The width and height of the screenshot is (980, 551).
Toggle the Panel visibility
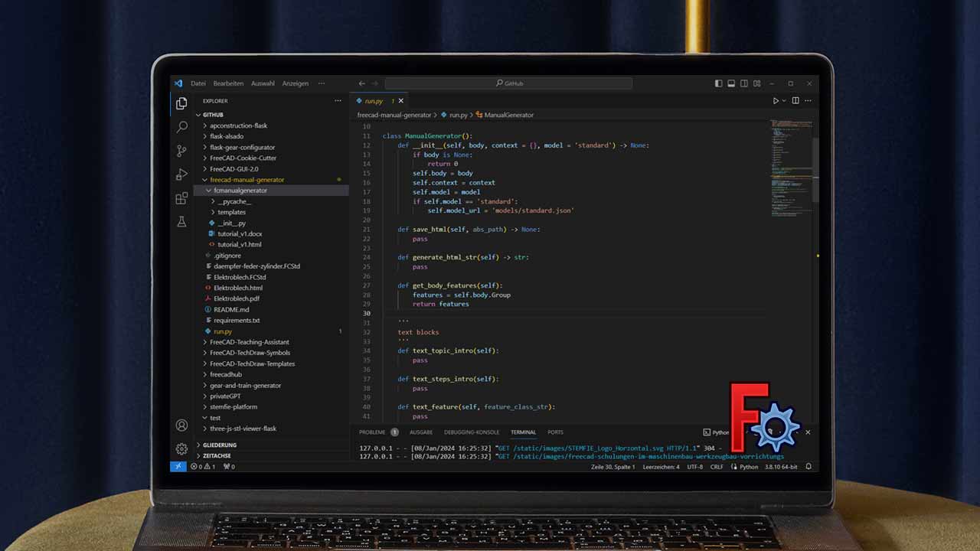coord(731,83)
